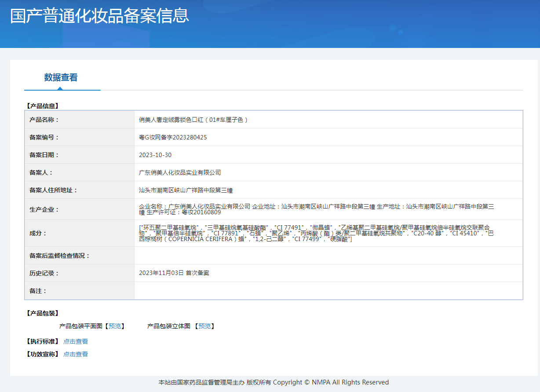This screenshot has height=392, width=540.
Task: Click the 【产品包装】 section heading
Action: [x=42, y=313]
